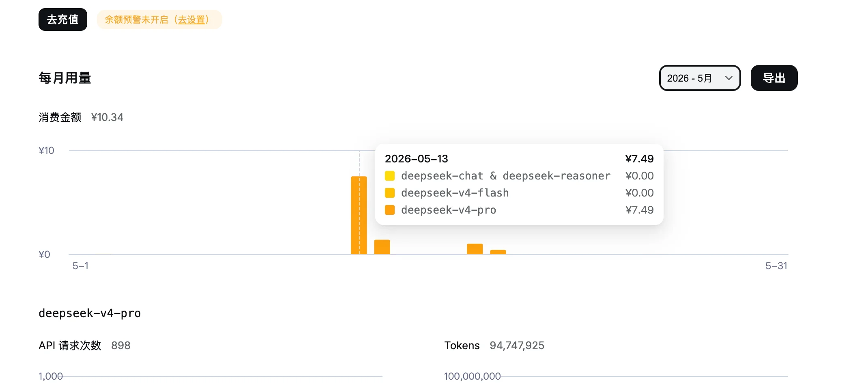Select the second orange bar after May 13
This screenshot has width=868, height=389.
[x=382, y=247]
